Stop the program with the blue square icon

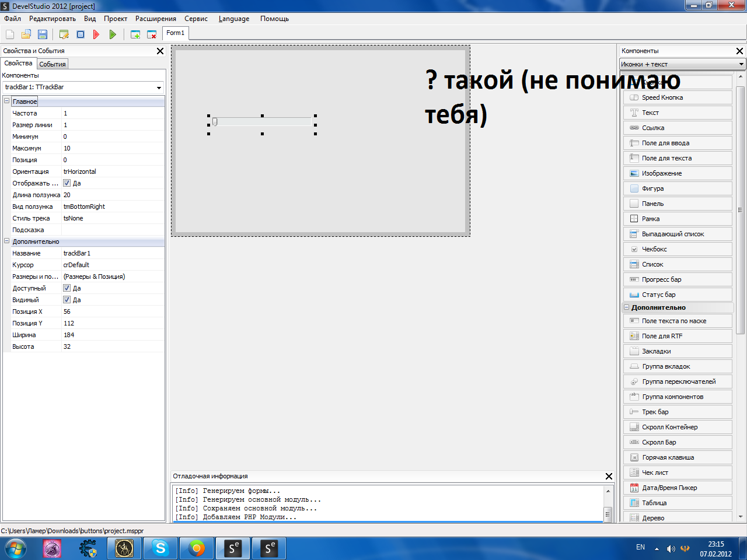[81, 34]
